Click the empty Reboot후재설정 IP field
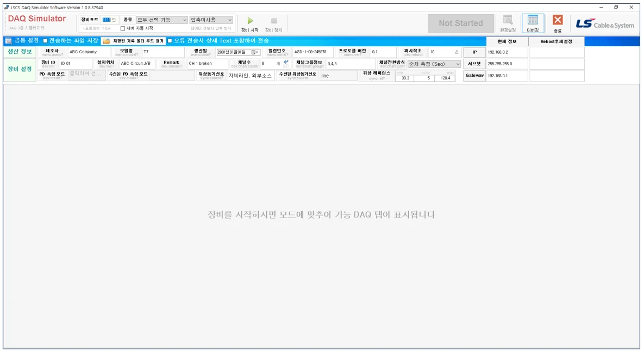Viewport: 644px width, 352px height. (x=557, y=52)
